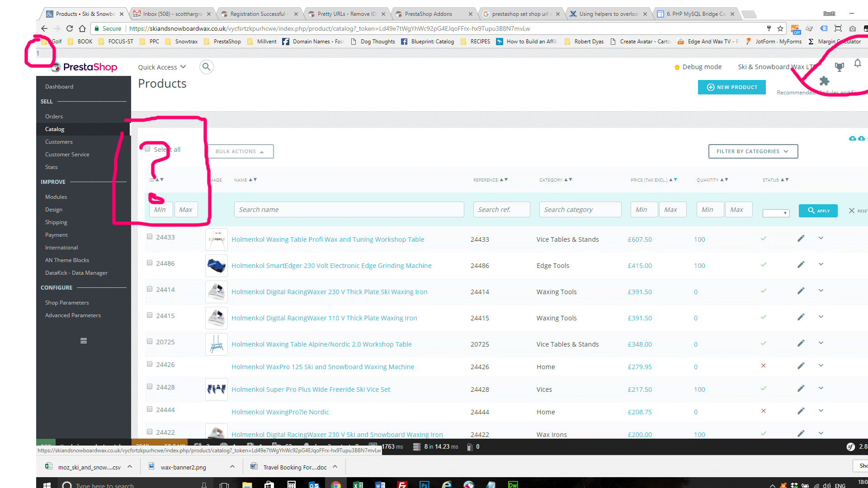This screenshot has width=868, height=488.
Task: Open Orders in the sidebar
Action: click(x=54, y=117)
